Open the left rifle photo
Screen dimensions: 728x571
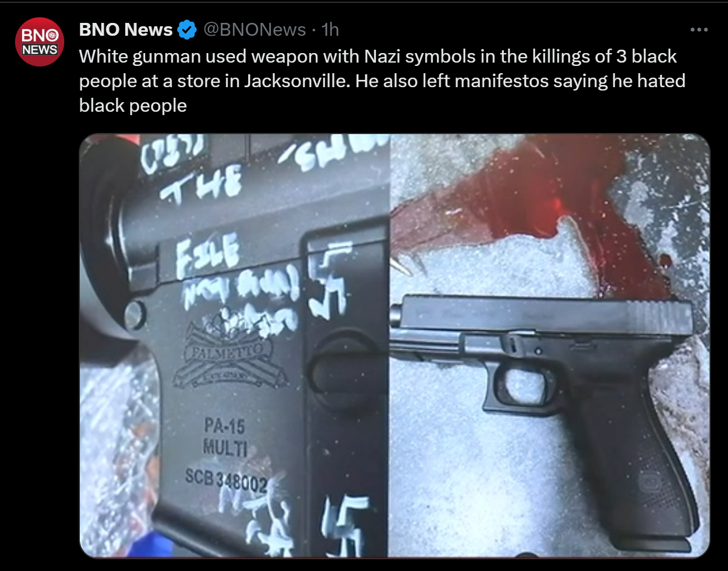point(235,345)
